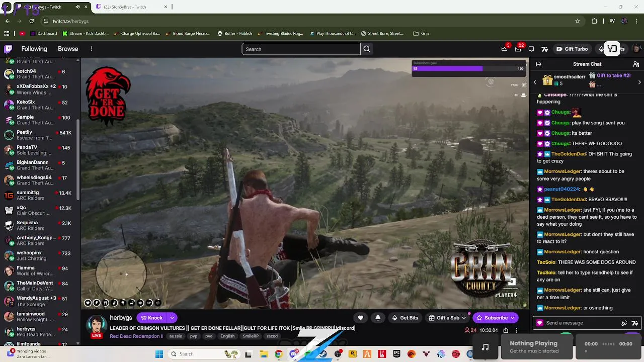Image resolution: width=644 pixels, height=362 pixels.
Task: Click the heart follow button below the video
Action: pyautogui.click(x=360, y=318)
